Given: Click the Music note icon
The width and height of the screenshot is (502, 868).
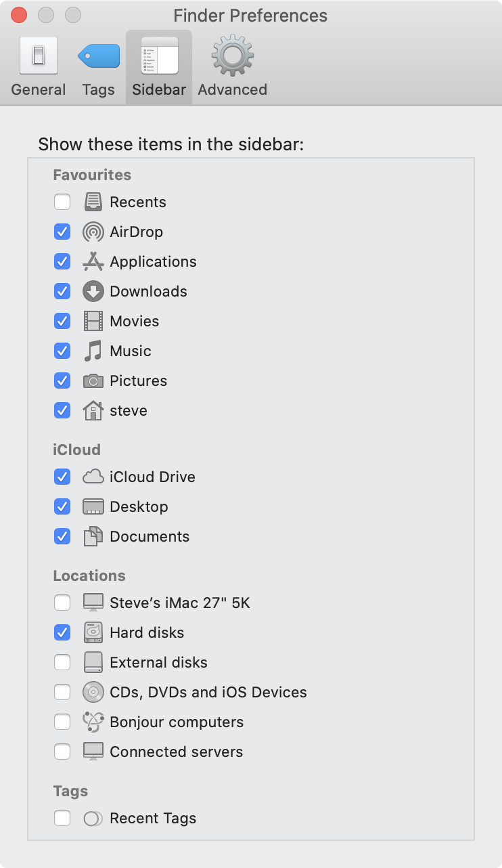Looking at the screenshot, I should tap(93, 351).
